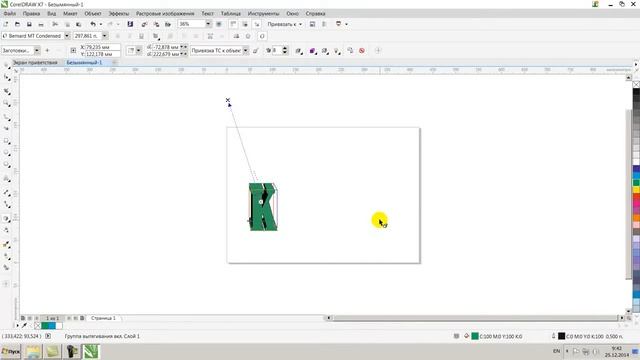Select the Rectangle tool
The width and height of the screenshot is (640, 360).
tap(7, 141)
